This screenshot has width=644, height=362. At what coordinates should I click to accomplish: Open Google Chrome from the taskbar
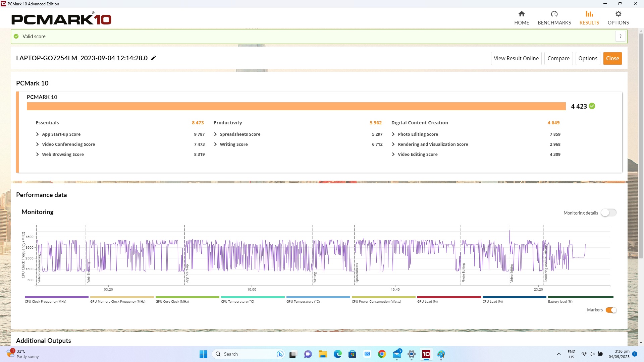[x=382, y=354]
